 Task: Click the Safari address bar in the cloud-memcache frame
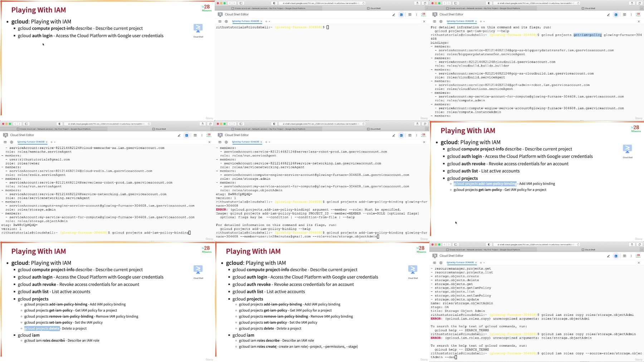point(107,124)
